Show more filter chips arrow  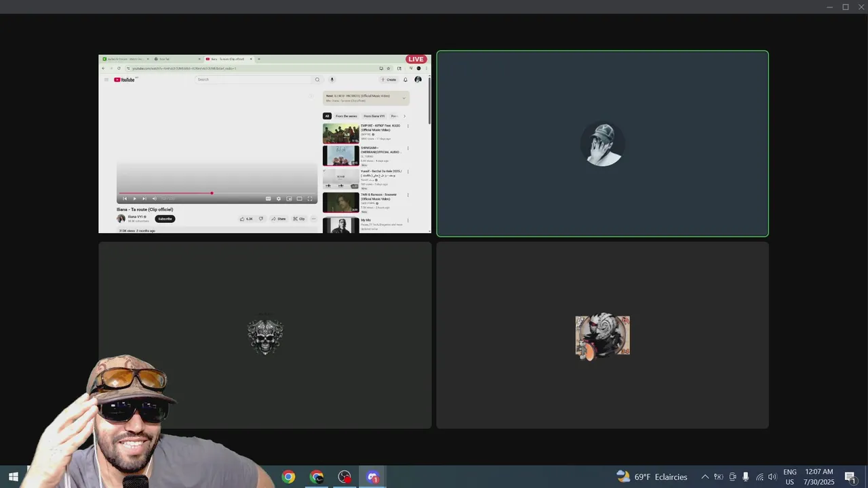tap(405, 116)
